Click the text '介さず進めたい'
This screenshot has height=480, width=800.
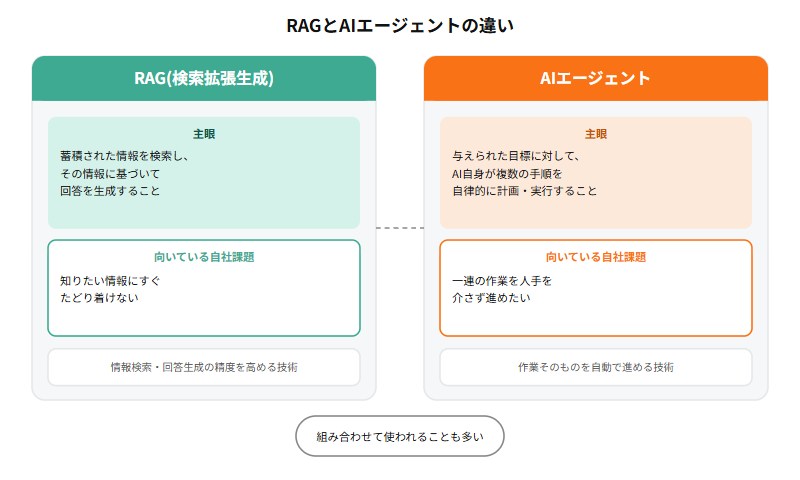491,298
